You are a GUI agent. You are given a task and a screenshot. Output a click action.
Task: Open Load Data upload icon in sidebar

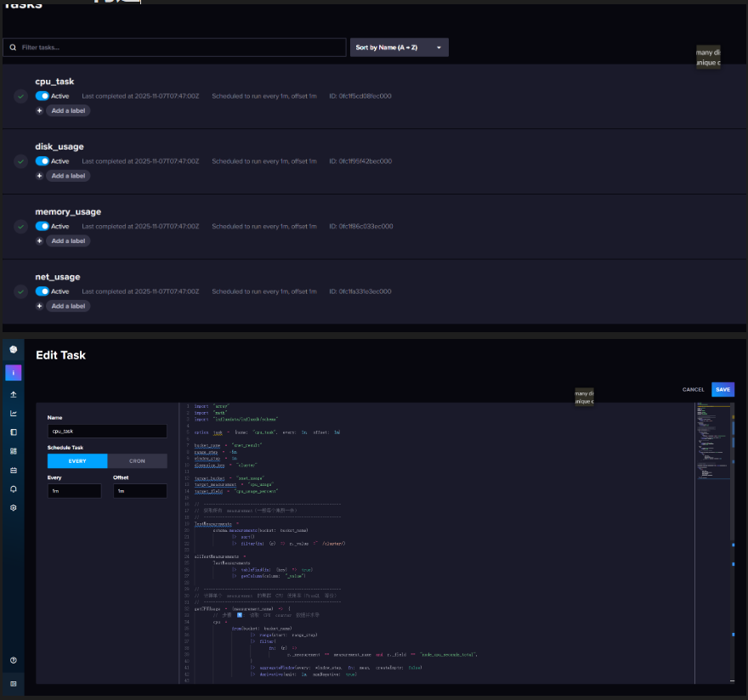point(14,394)
